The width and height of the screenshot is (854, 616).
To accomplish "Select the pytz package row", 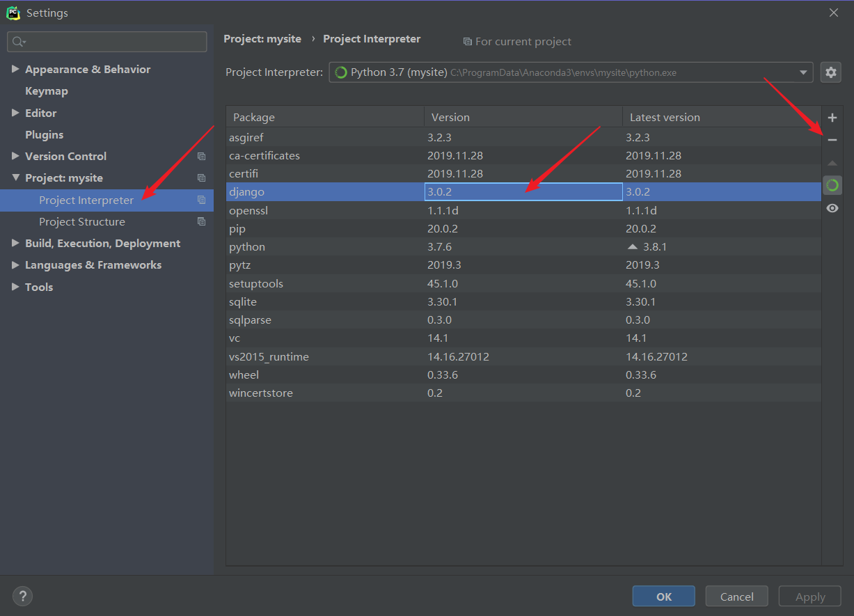I will pyautogui.click(x=523, y=264).
